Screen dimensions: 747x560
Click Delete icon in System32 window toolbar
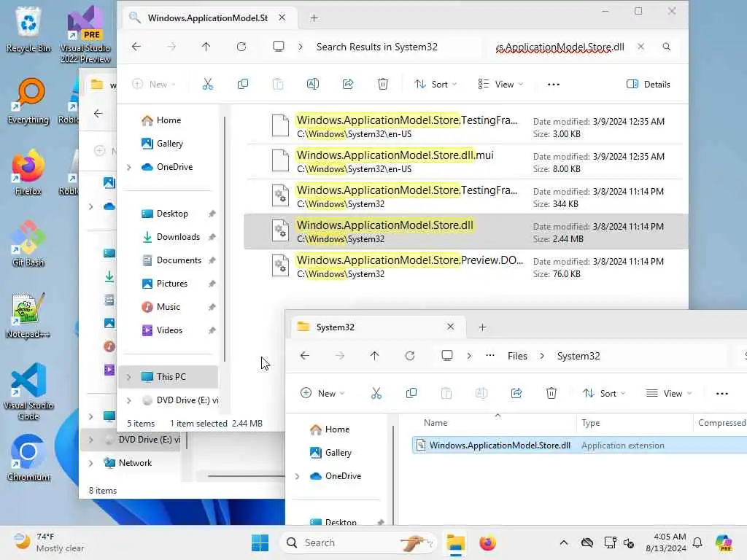[551, 393]
